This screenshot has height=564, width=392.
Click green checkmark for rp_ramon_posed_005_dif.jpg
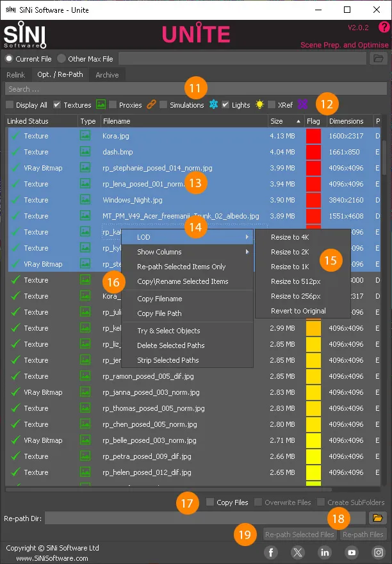point(15,376)
